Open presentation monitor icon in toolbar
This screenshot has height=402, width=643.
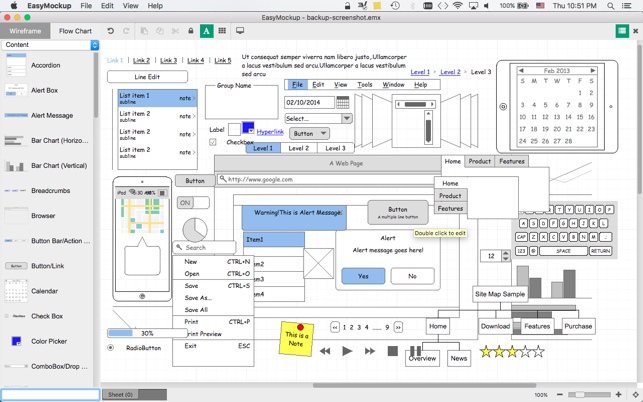[240, 31]
